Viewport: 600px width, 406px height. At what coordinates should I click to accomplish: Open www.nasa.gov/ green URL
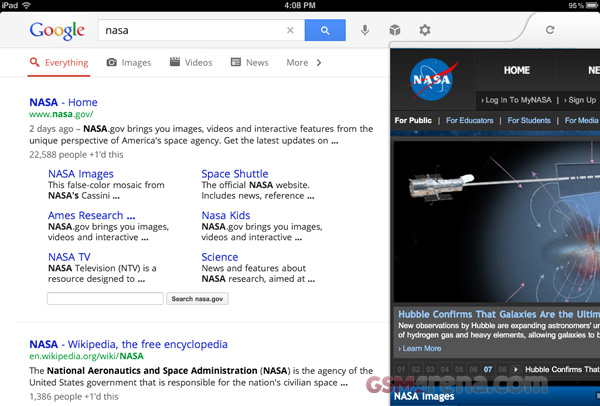pos(61,114)
